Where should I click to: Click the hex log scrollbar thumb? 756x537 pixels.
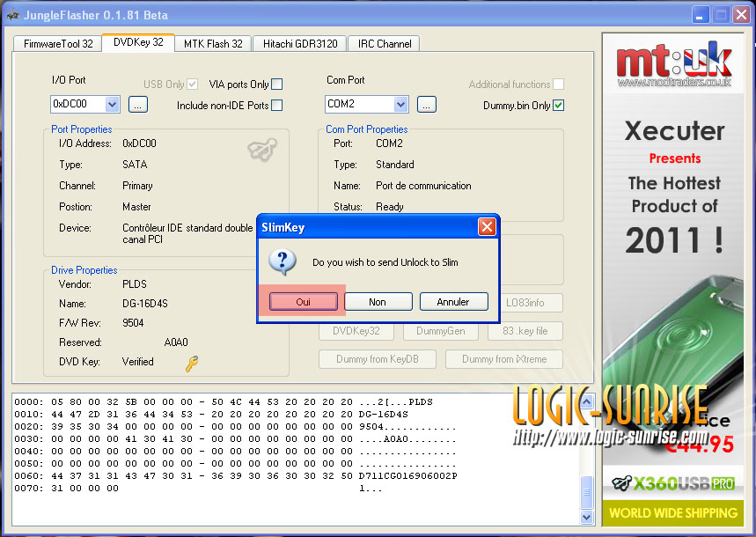[x=586, y=492]
